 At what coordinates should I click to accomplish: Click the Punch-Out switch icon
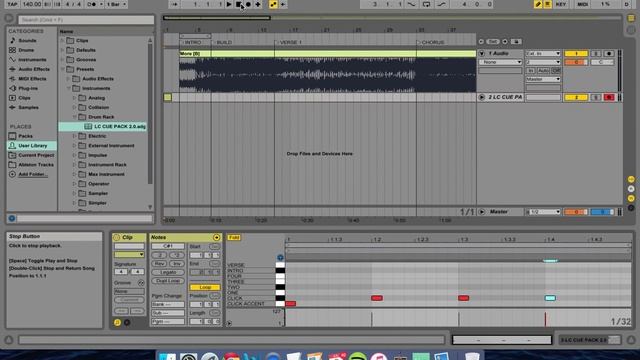click(x=441, y=4)
